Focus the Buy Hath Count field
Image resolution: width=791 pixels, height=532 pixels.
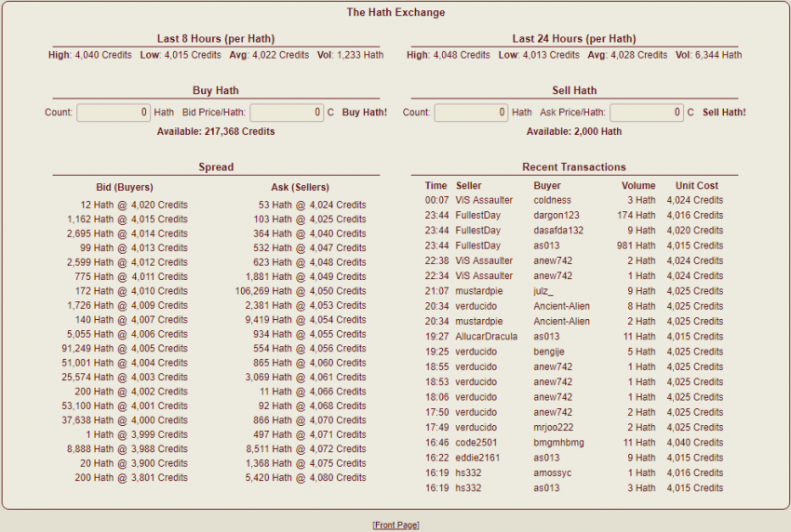(114, 113)
